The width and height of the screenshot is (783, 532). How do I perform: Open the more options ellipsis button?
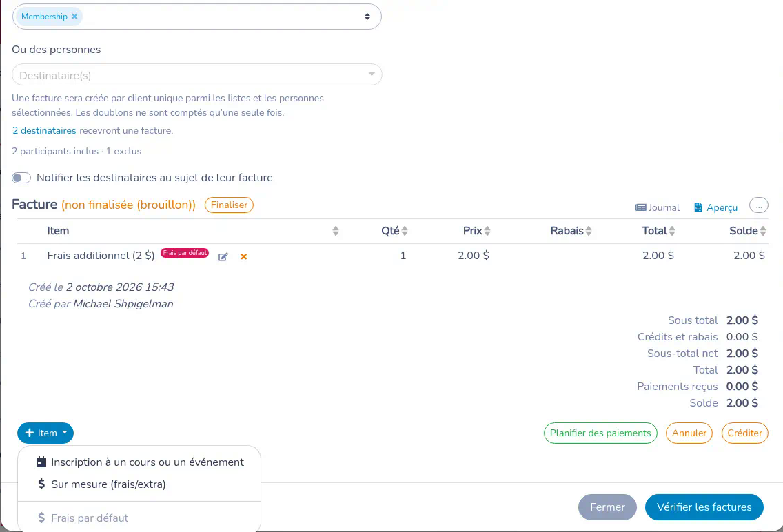click(x=758, y=205)
